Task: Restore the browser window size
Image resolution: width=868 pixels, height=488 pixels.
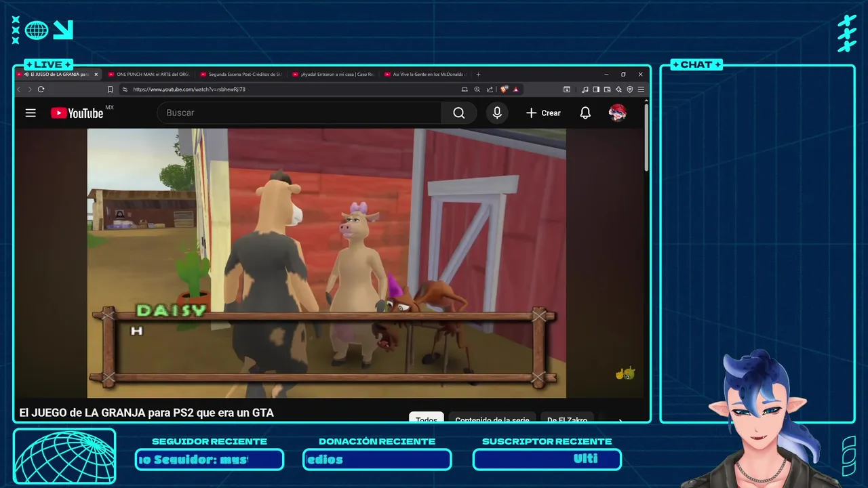Action: pos(623,75)
